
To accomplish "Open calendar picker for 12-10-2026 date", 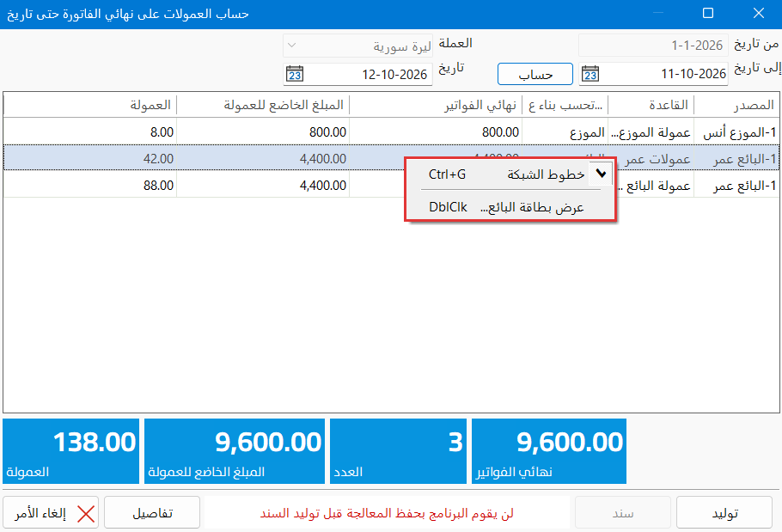I will click(x=295, y=74).
